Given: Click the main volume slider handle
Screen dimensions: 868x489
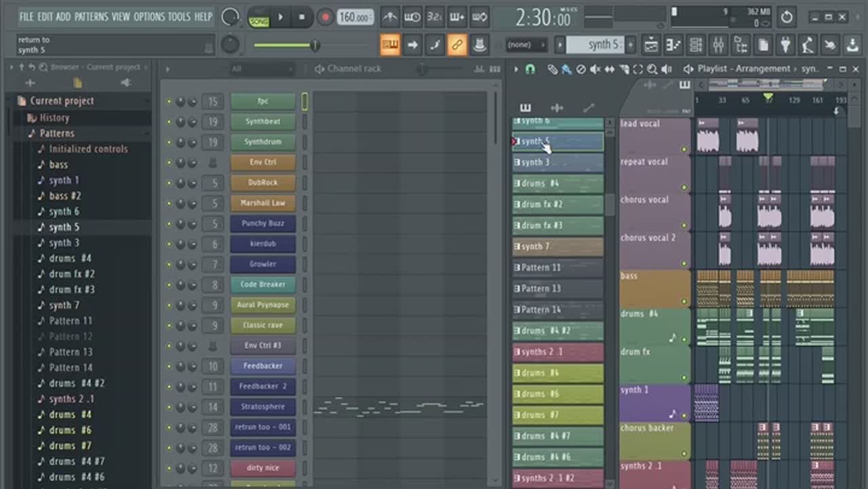Looking at the screenshot, I should (x=315, y=45).
